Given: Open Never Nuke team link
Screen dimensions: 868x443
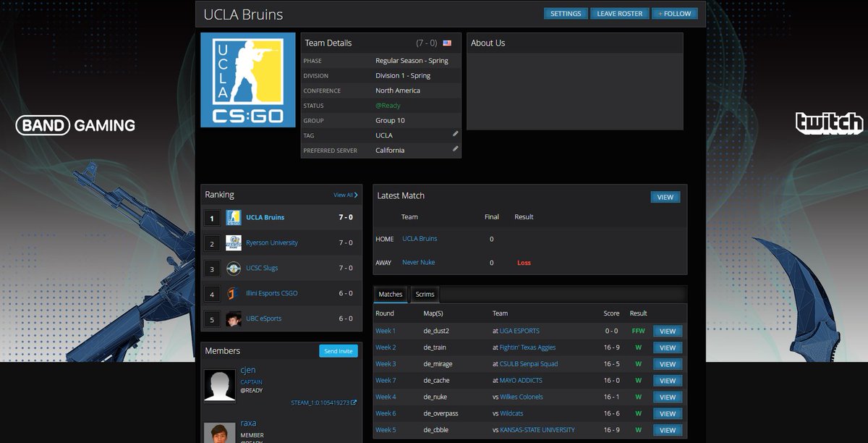Looking at the screenshot, I should pyautogui.click(x=419, y=262).
